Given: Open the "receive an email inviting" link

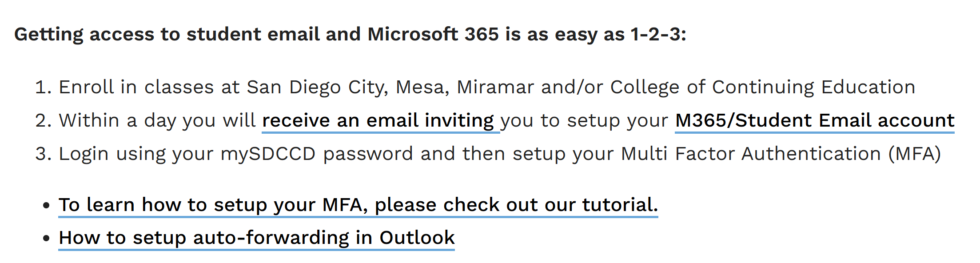Looking at the screenshot, I should 378,120.
